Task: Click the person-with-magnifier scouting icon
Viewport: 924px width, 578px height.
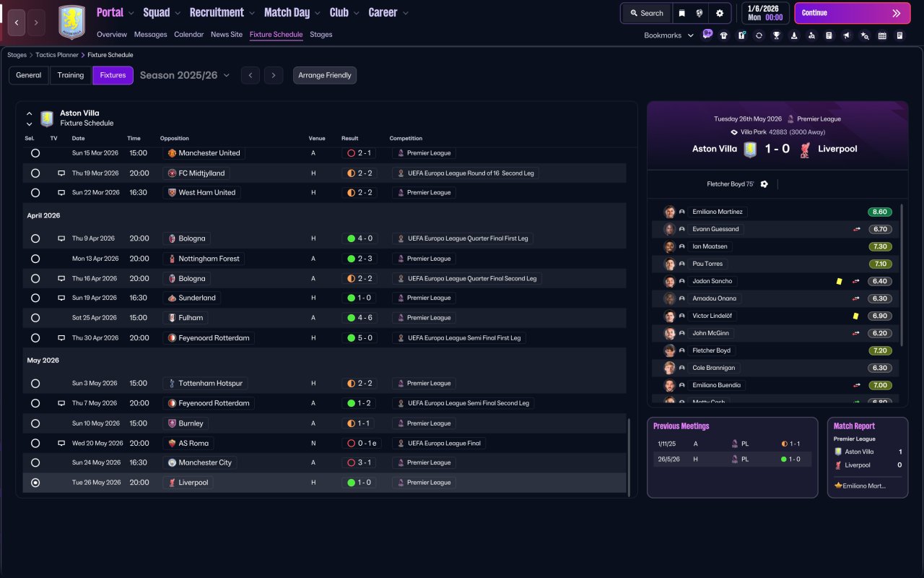Action: [811, 35]
